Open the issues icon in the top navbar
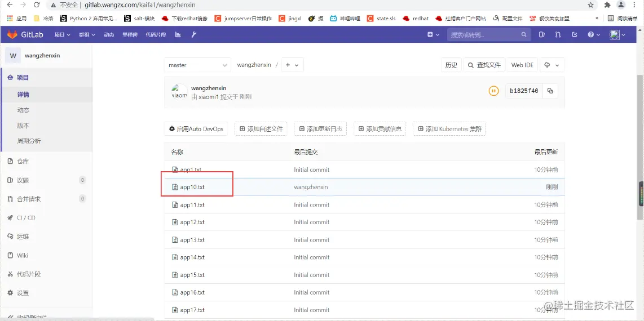 pos(541,35)
